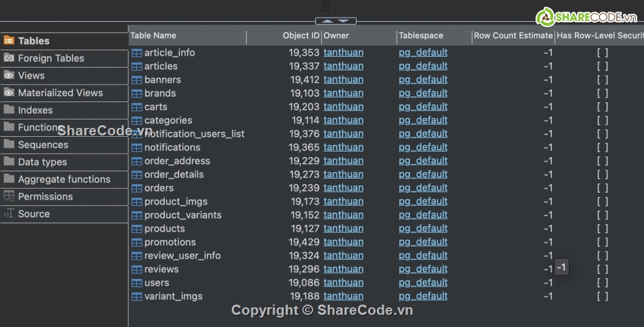Viewport: 644px width, 327px height.
Task: Click Object ID 19,173 of product_imgs
Action: (305, 202)
